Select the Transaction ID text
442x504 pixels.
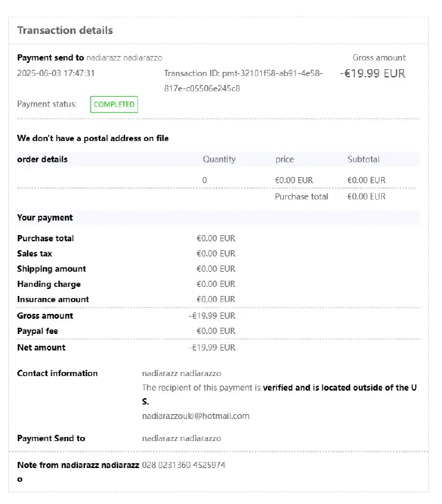(243, 81)
